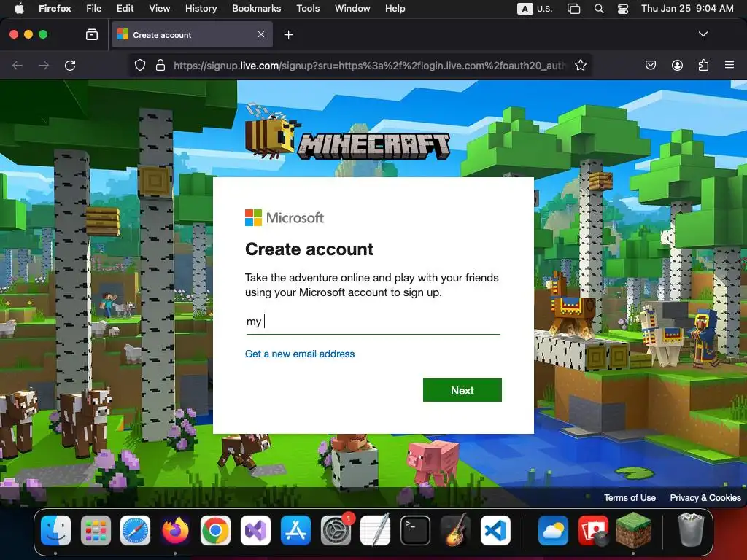Viewport: 747px width, 560px height.
Task: Open the Window menu
Action: (x=352, y=8)
